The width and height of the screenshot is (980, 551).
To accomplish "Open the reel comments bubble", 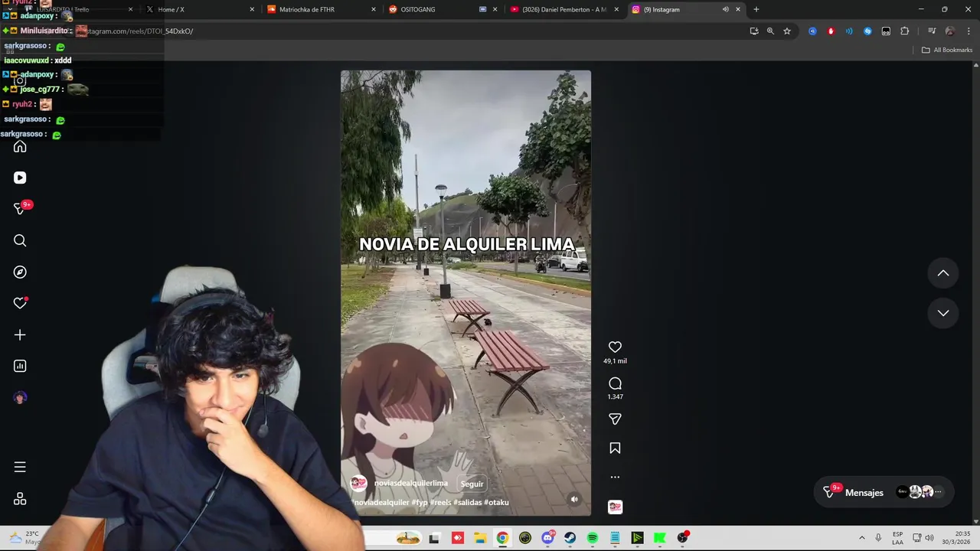I will point(615,383).
